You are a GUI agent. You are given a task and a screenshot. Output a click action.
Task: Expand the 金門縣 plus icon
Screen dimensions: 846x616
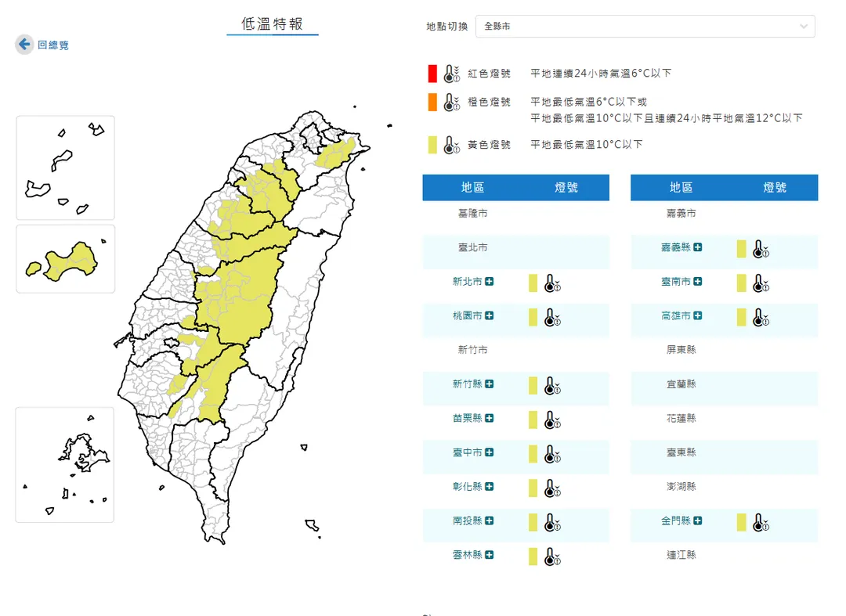698,521
